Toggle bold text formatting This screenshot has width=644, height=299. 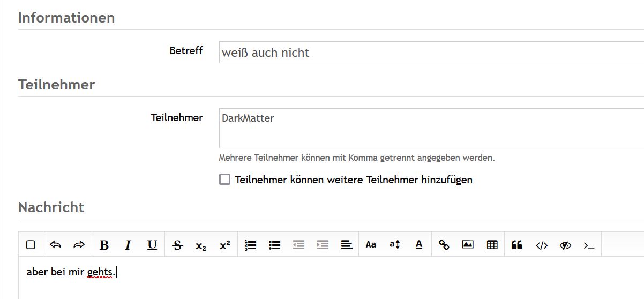(x=104, y=245)
